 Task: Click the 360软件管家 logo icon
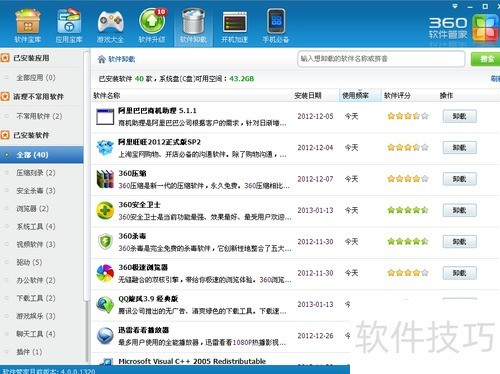tap(485, 28)
